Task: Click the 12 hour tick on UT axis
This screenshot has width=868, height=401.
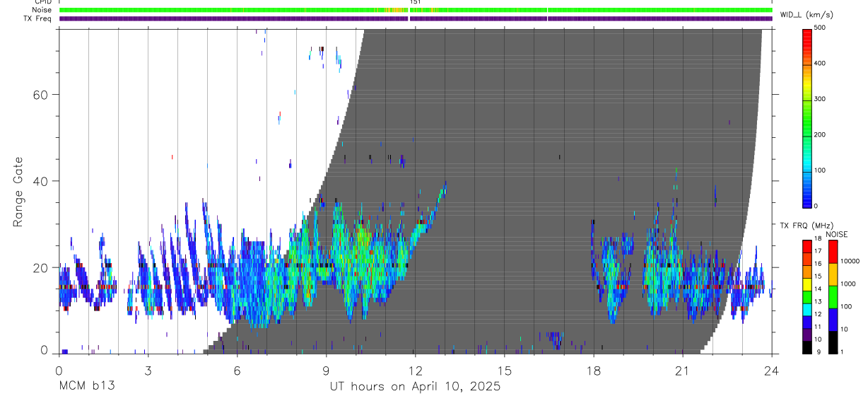Action: pos(415,370)
